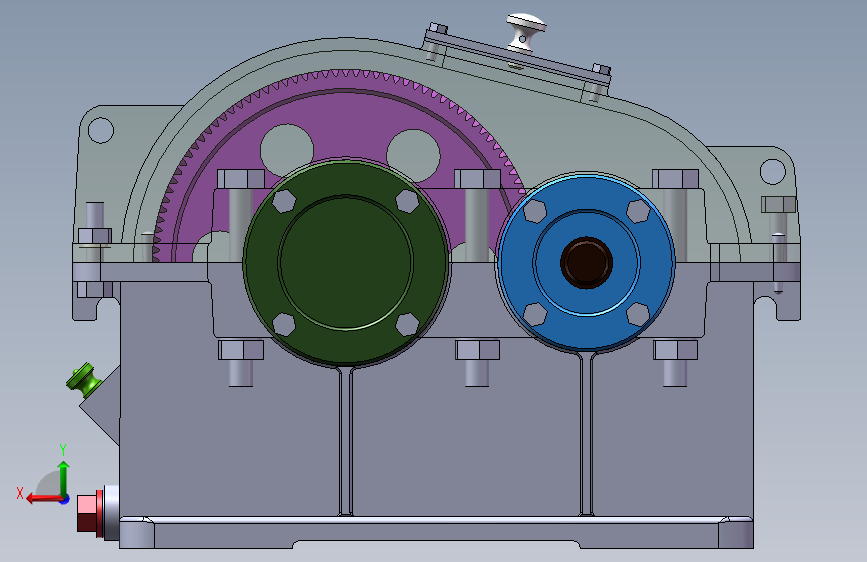
Task: Select left hex bolt on inspection cover
Action: (437, 28)
